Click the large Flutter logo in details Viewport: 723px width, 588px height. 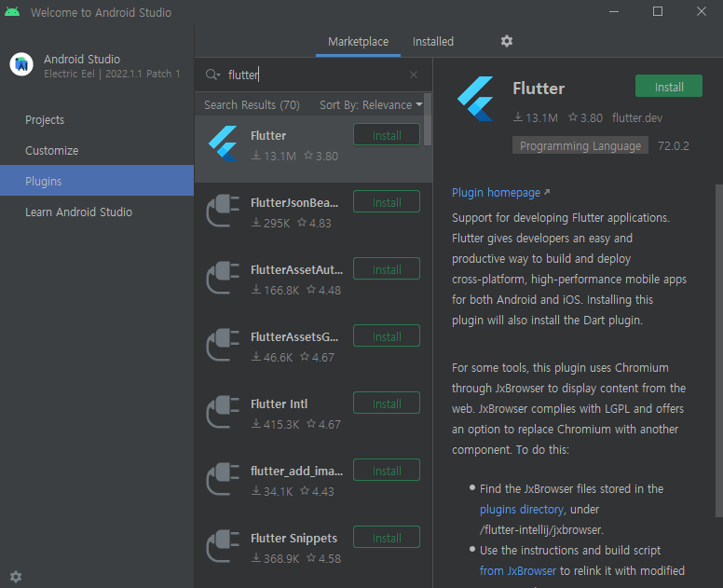tap(475, 99)
